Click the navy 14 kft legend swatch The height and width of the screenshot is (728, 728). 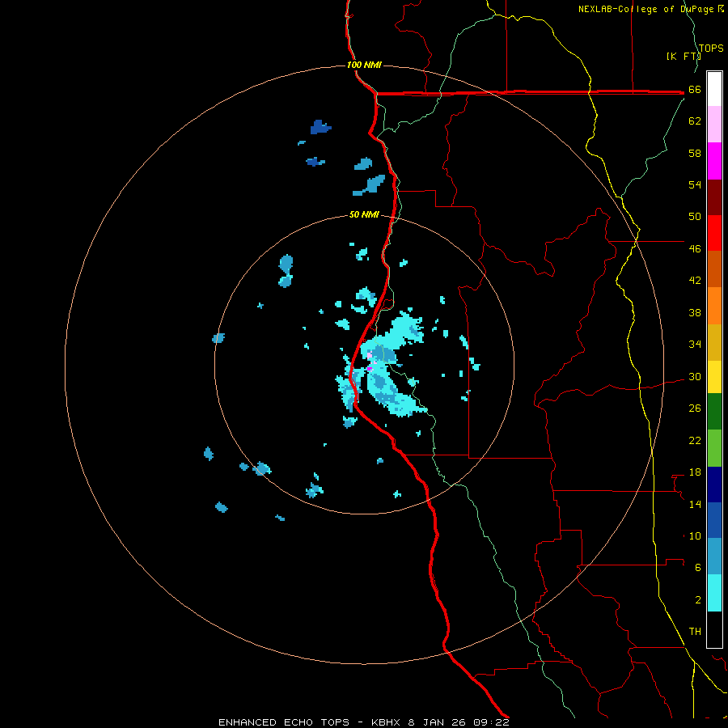click(x=714, y=485)
